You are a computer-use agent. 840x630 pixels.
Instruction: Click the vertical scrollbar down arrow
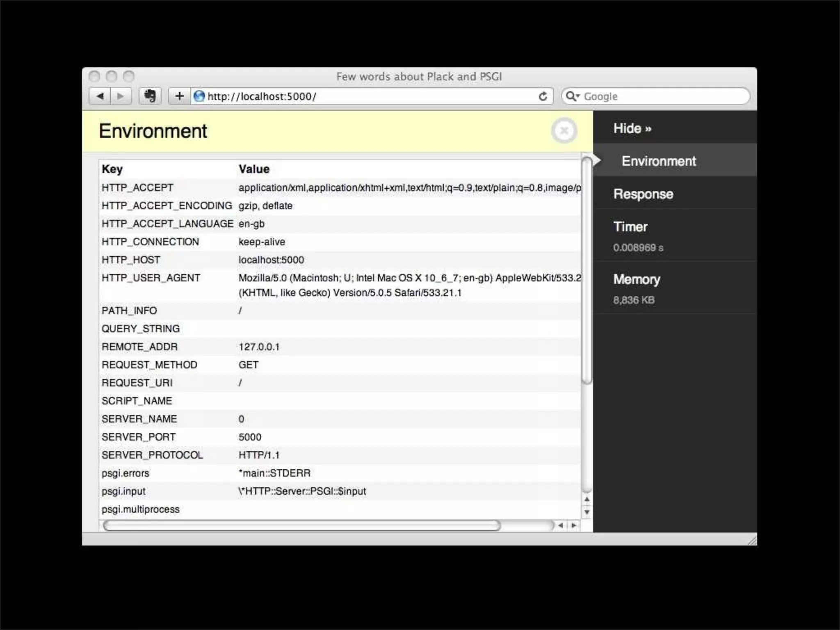tap(587, 512)
